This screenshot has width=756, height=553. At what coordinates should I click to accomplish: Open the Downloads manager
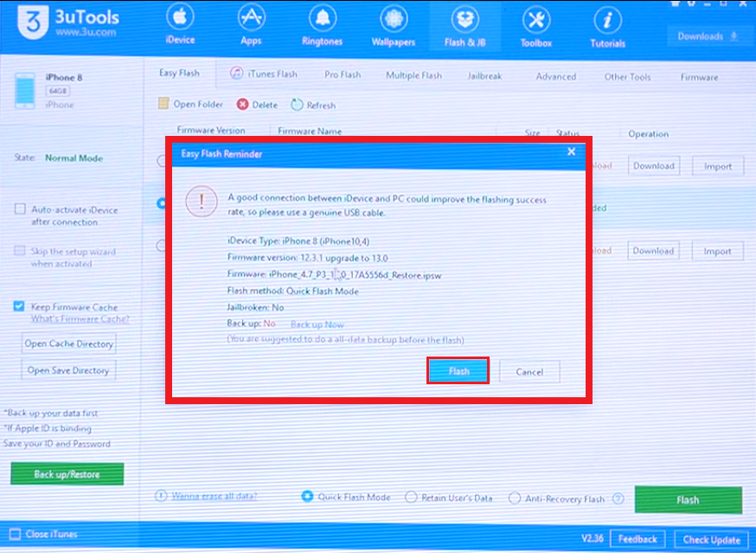tap(707, 36)
